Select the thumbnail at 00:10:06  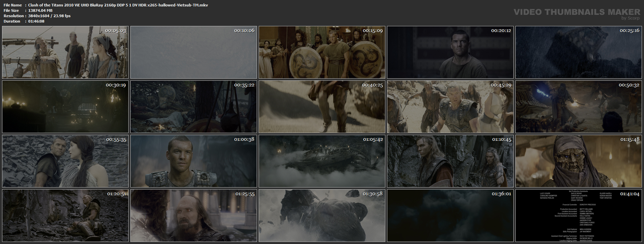[x=193, y=52]
